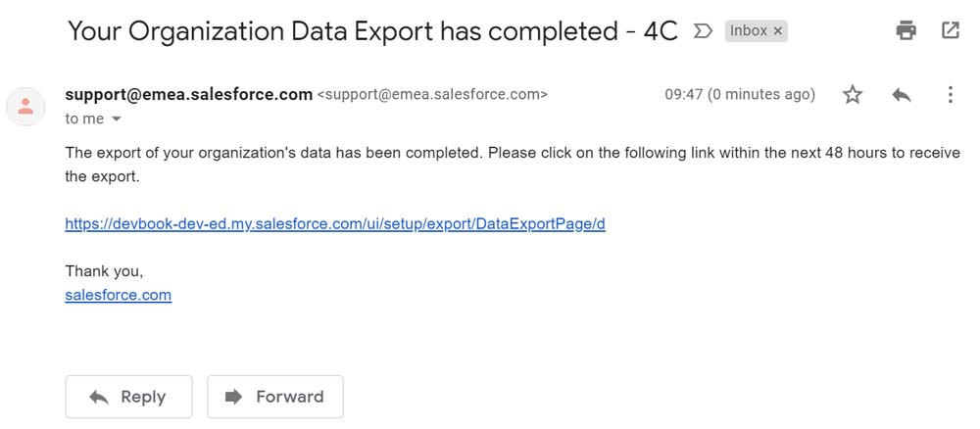Click the reply arrow icon beside the star
The height and width of the screenshot is (429, 980).
pyautogui.click(x=902, y=95)
